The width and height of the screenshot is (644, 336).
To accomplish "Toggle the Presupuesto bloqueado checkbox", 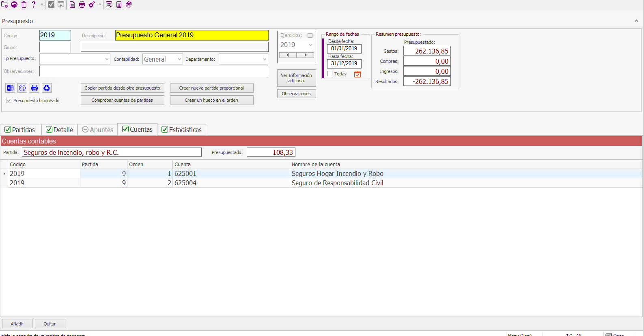I will tap(9, 101).
